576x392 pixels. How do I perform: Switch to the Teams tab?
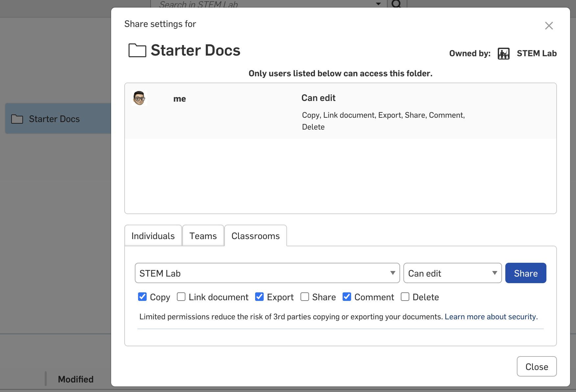(x=203, y=236)
